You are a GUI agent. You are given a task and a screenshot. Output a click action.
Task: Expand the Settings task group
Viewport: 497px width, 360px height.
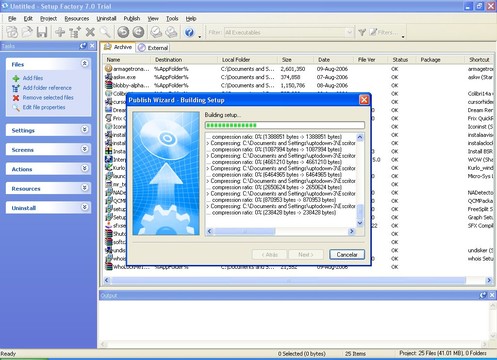85,129
